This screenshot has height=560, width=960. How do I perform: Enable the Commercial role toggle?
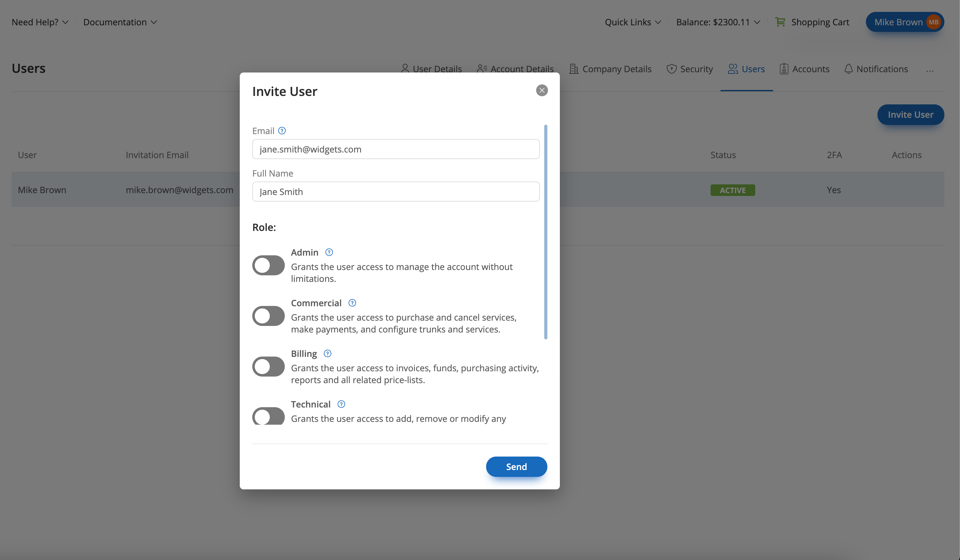268,316
